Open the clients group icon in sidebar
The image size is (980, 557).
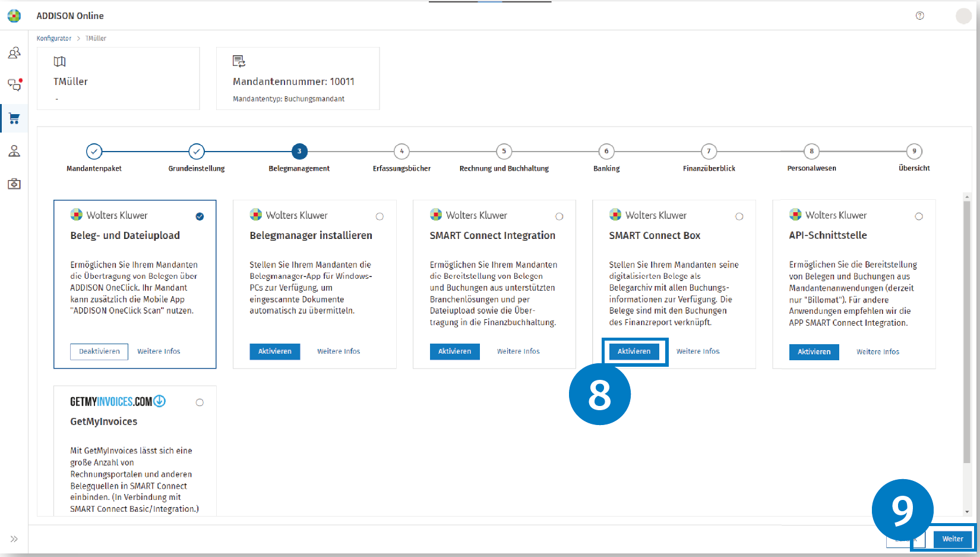click(14, 53)
